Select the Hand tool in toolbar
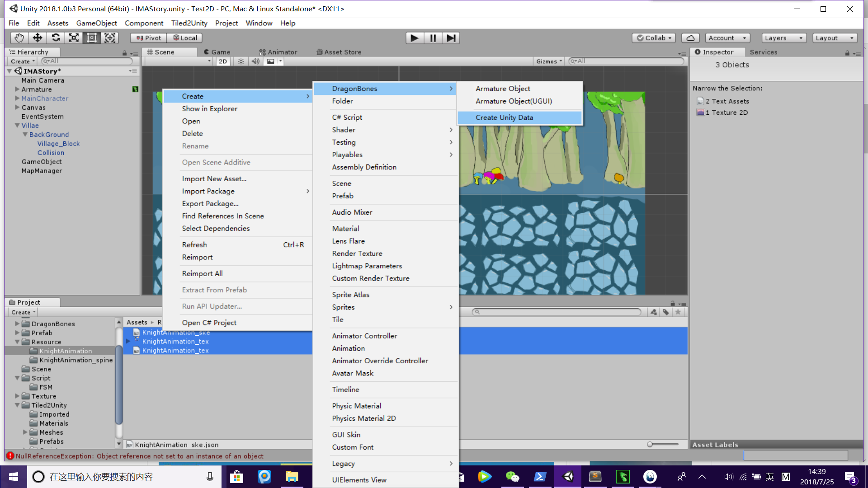Screen dimensions: 868x488 [19, 38]
